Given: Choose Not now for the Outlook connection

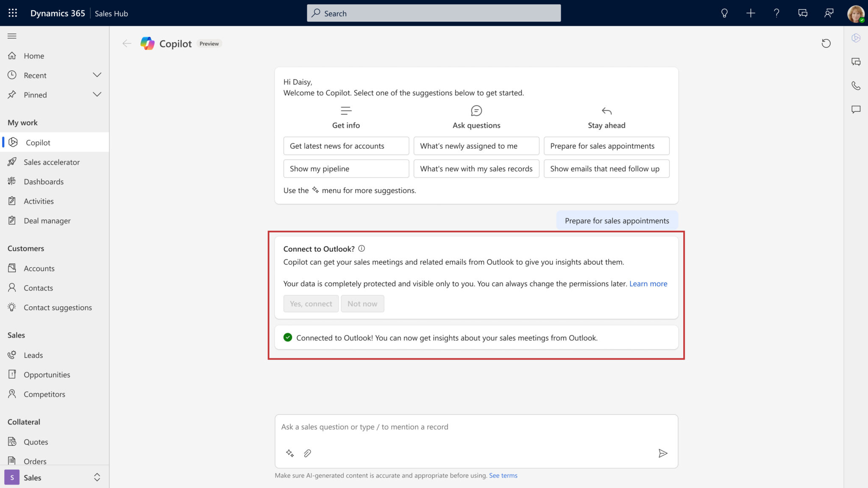Looking at the screenshot, I should click(x=362, y=303).
